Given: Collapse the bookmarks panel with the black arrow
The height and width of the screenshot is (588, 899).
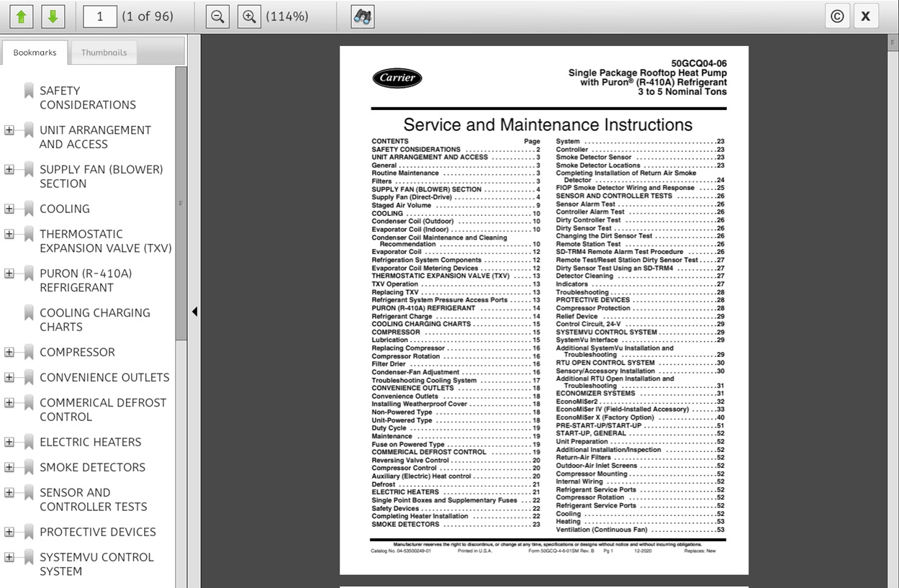Looking at the screenshot, I should pyautogui.click(x=194, y=312).
